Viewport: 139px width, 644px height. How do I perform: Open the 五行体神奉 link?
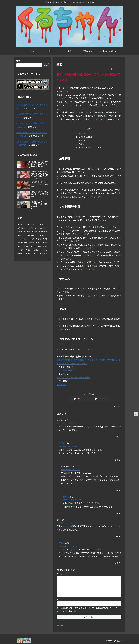(x=61, y=384)
